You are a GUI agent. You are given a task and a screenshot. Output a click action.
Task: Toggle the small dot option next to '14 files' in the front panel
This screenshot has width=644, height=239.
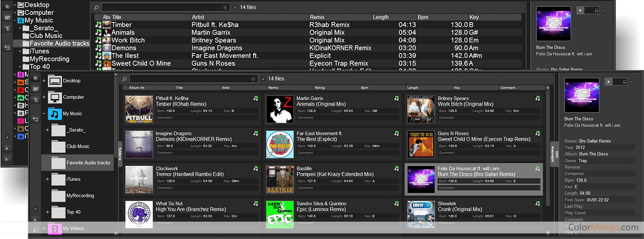point(263,79)
